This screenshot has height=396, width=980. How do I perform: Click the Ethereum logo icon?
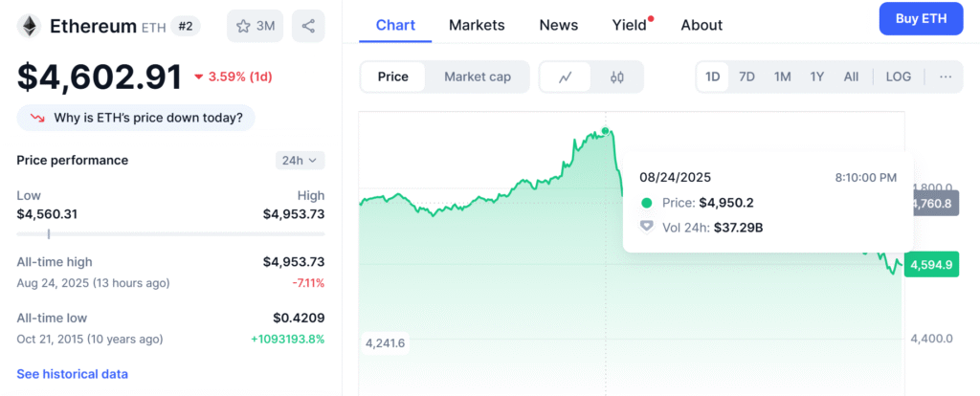click(29, 26)
